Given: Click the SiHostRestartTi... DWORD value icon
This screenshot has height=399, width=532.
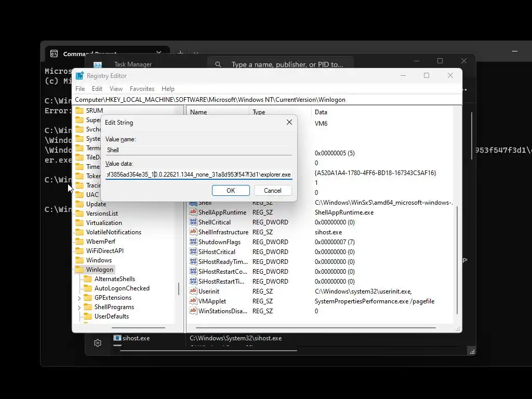Looking at the screenshot, I should [x=193, y=281].
